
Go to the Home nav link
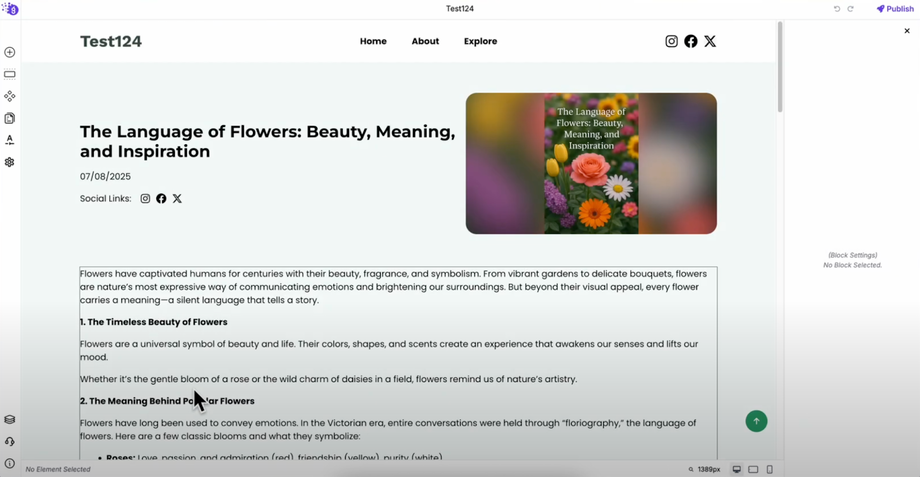coord(373,41)
